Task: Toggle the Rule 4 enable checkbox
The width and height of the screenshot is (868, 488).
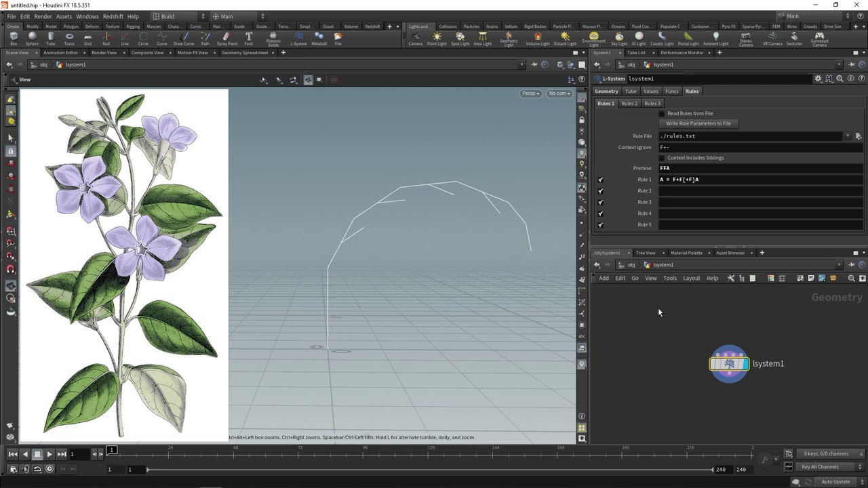Action: tap(600, 213)
